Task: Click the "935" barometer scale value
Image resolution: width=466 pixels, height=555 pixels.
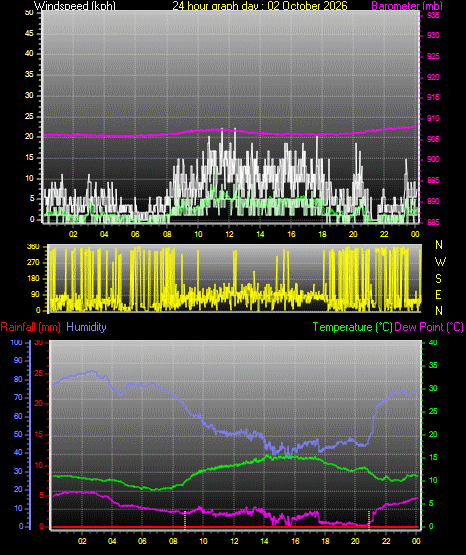Action: click(433, 15)
